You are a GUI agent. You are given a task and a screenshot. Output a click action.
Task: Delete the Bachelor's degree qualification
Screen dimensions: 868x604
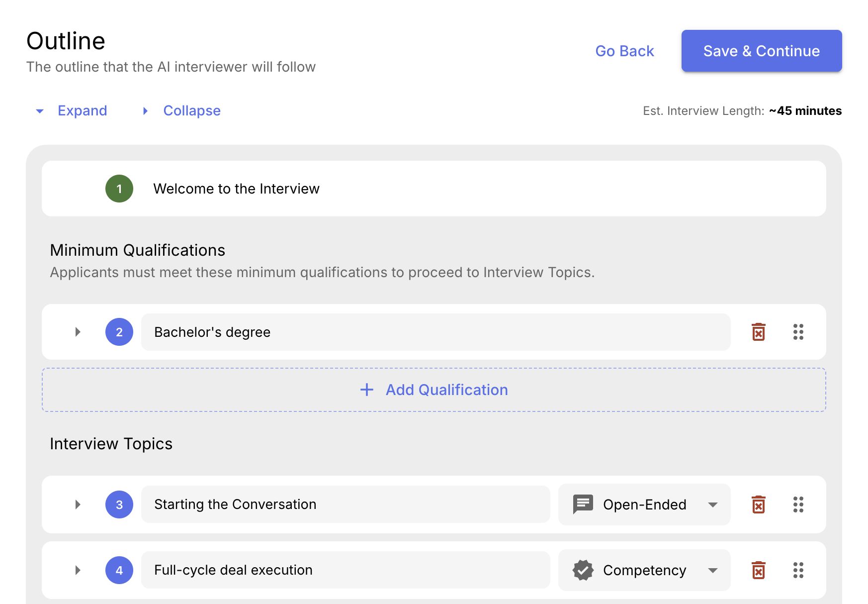click(758, 332)
